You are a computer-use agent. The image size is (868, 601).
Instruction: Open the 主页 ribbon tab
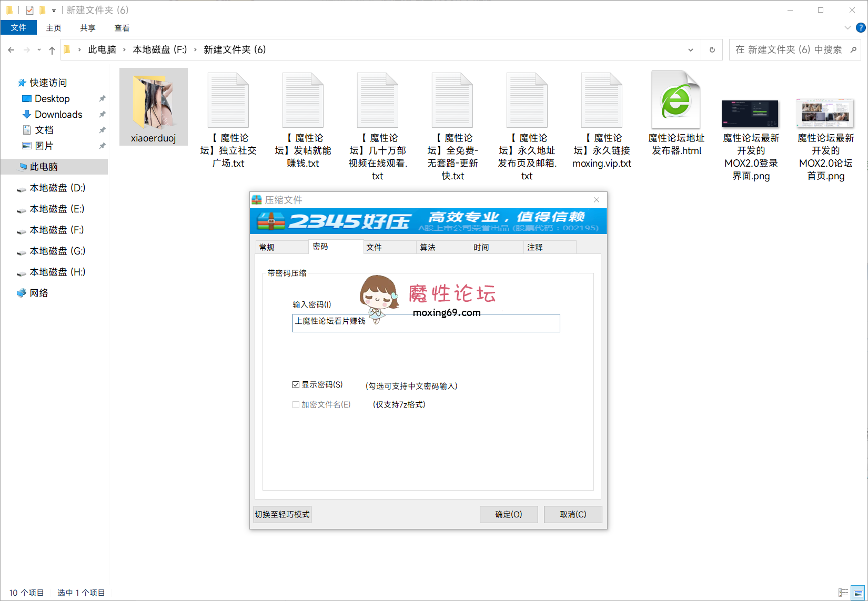click(54, 28)
